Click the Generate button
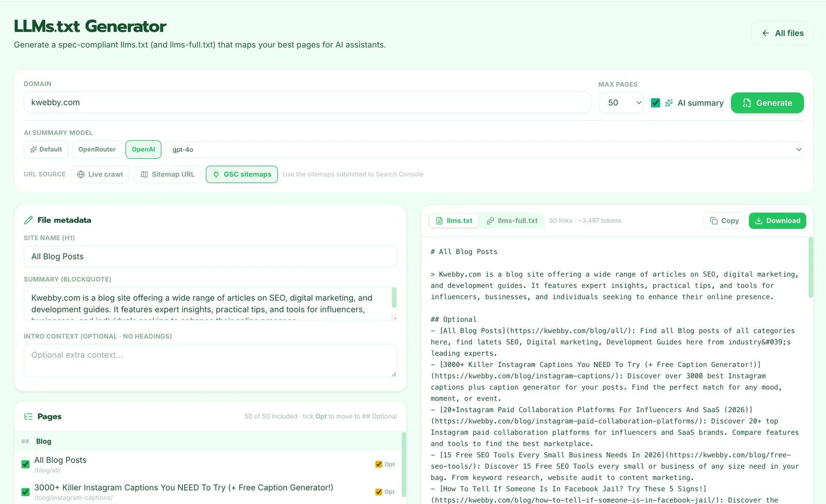Screen dimensions: 826x504 tap(767, 103)
